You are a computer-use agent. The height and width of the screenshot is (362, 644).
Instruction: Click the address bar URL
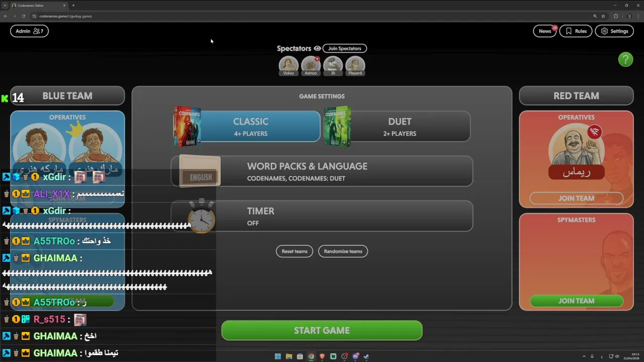[65, 16]
